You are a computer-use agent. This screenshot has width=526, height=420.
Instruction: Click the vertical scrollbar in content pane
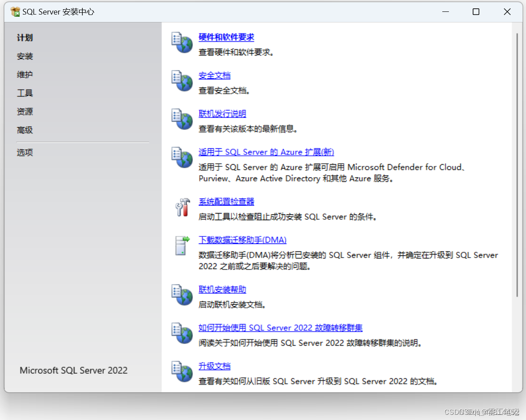(517, 165)
